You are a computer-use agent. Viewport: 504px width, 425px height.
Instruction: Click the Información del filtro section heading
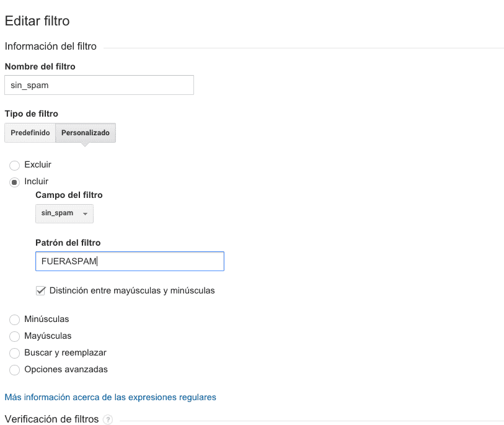tap(50, 47)
